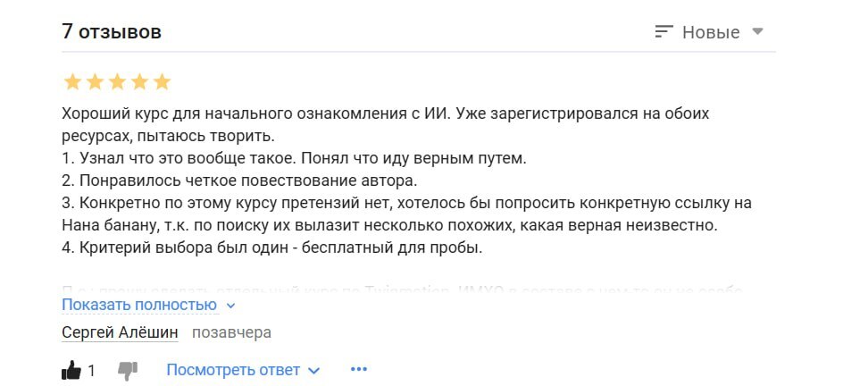Open Сергей Алёшин author profile
868x386 pixels.
pyautogui.click(x=120, y=332)
